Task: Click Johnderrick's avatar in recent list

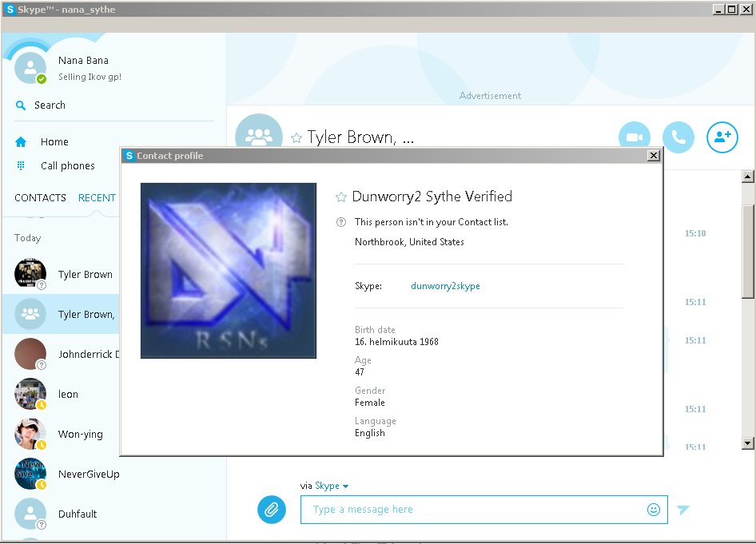Action: (30, 354)
